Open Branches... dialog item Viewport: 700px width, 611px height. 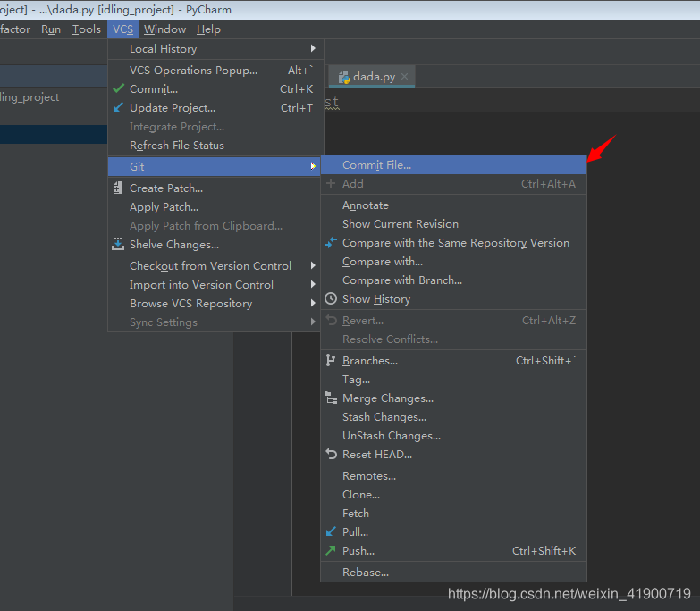[x=453, y=360]
